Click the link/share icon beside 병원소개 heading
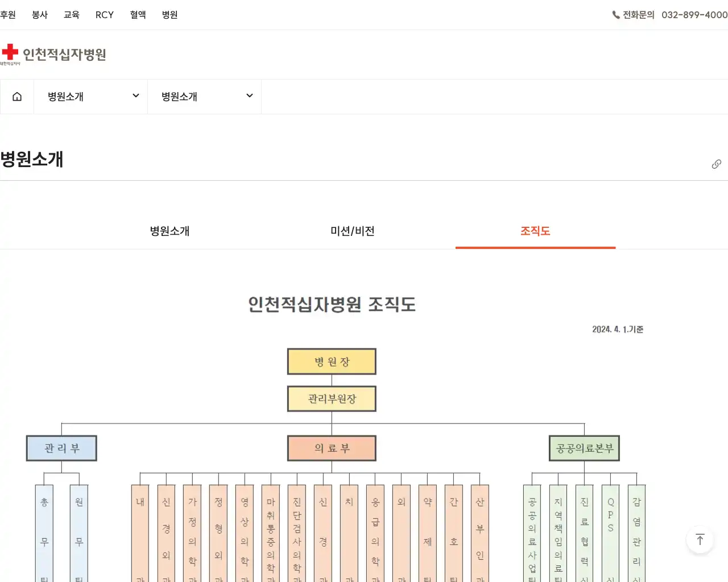Screen dimensions: 728x582 [x=716, y=164]
